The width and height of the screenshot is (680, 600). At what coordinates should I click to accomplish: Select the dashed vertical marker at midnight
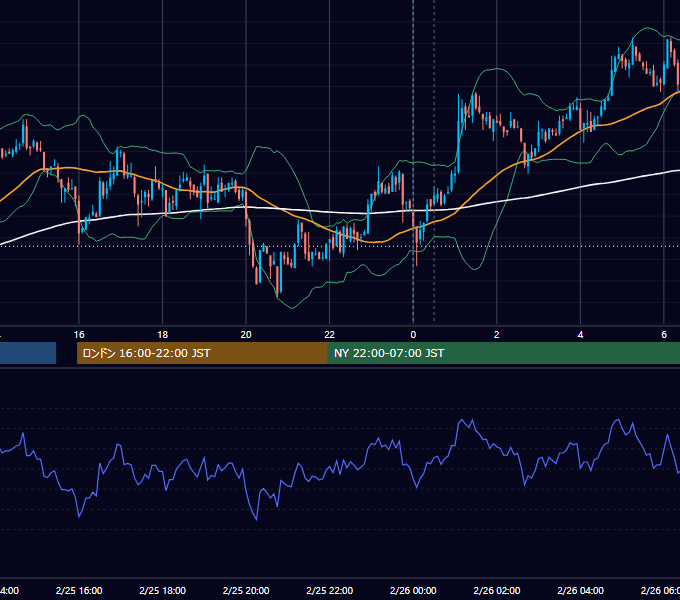(x=413, y=161)
